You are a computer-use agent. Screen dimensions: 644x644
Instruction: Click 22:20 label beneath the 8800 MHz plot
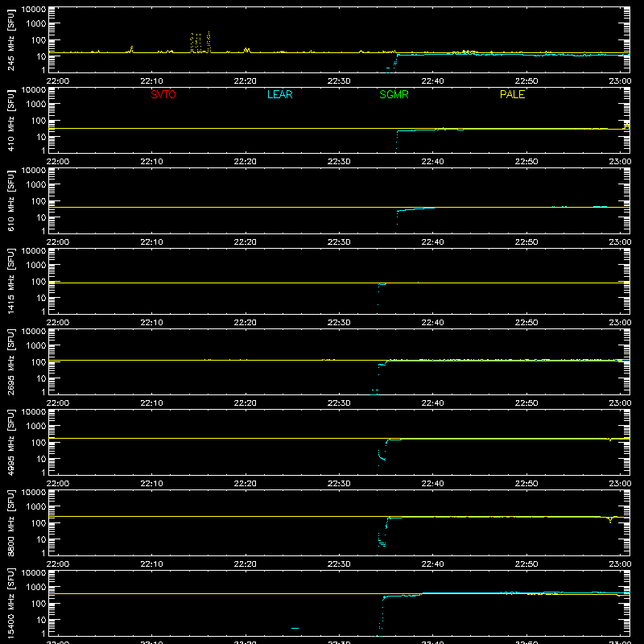coord(246,564)
